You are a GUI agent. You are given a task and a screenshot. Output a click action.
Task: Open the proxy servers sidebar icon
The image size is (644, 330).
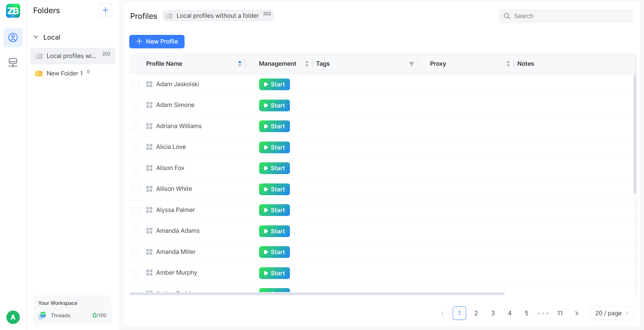pos(13,62)
